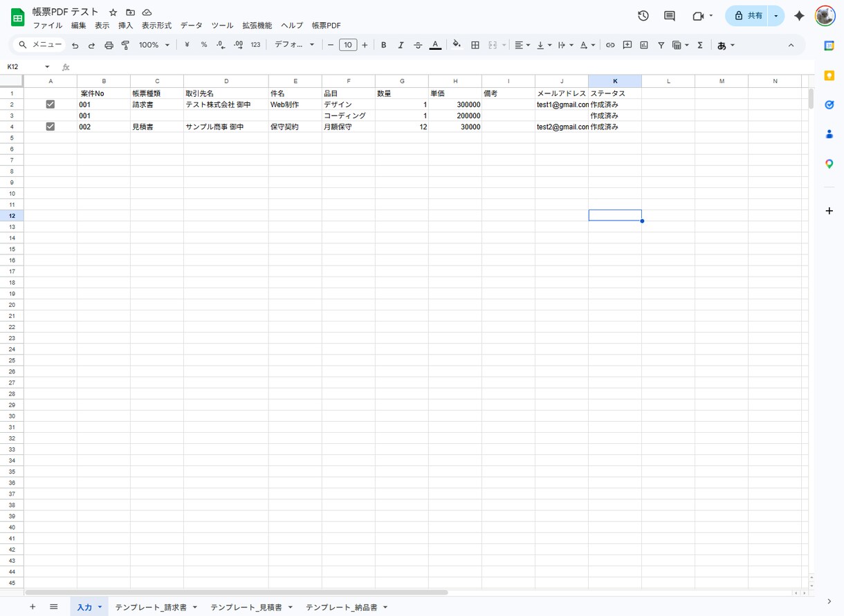The height and width of the screenshot is (616, 844).
Task: Click the 共有 share button
Action: [x=748, y=15]
